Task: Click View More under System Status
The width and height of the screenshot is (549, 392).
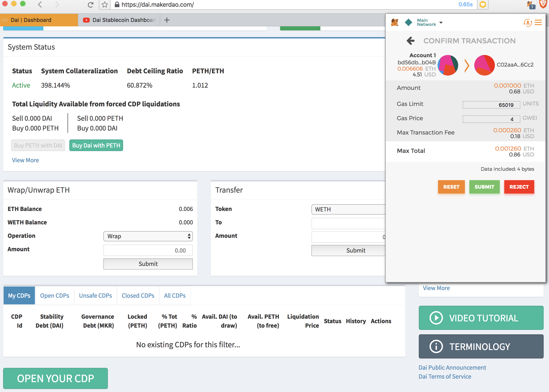Action: point(25,160)
